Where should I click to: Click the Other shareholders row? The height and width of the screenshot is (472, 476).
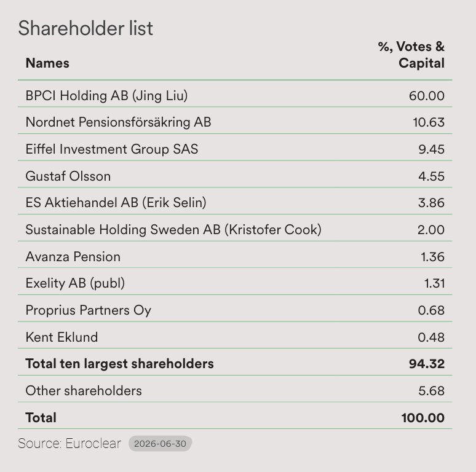[x=235, y=389]
